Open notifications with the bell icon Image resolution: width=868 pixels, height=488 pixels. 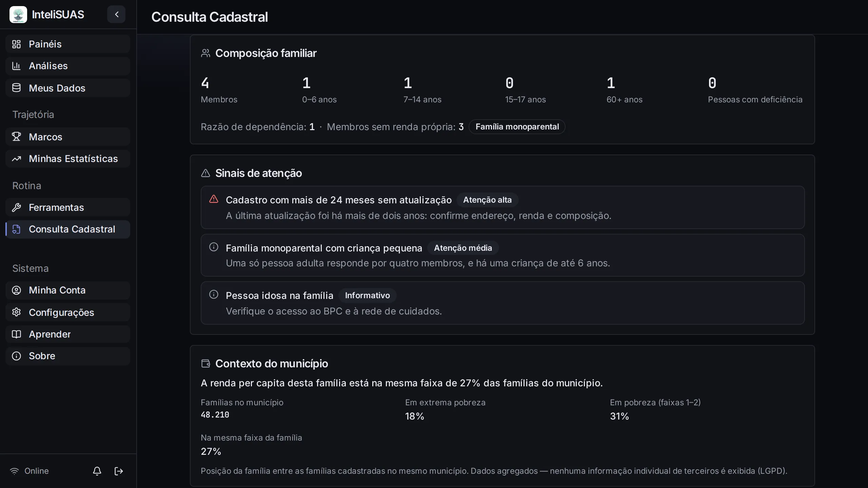97,471
